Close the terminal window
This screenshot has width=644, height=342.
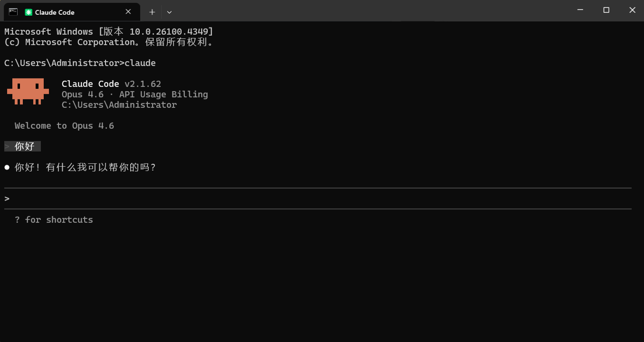[632, 10]
